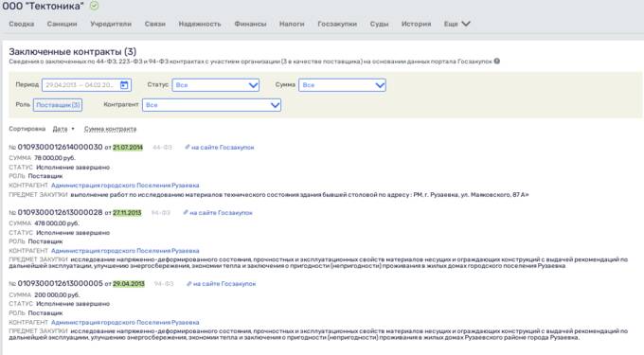The height and width of the screenshot is (355, 644).
Task: Open the Контрагент dropdown
Action: click(x=211, y=105)
